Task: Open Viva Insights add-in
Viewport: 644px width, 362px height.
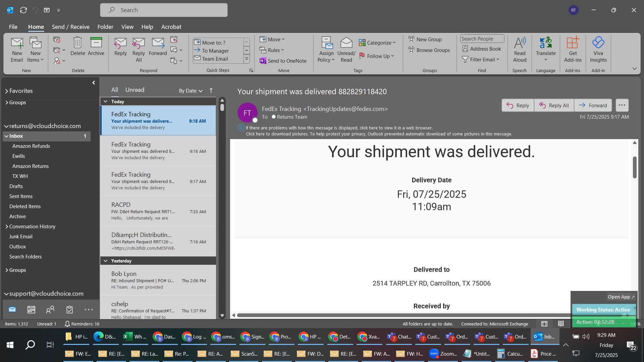Action: 598,50
